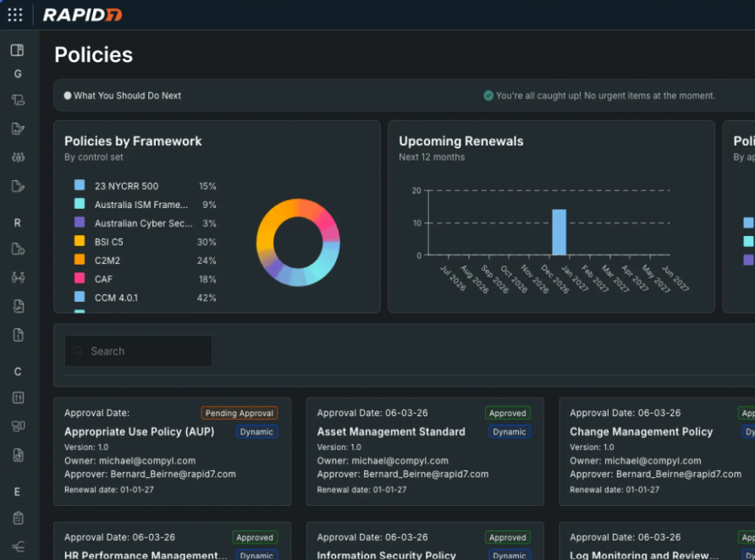This screenshot has height=560, width=755.
Task: Click the 'By control set' subtitle
Action: point(94,156)
